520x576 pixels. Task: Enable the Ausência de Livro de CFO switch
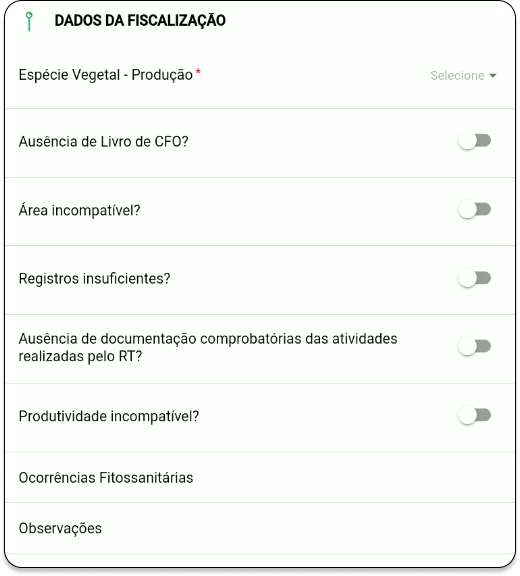click(474, 141)
